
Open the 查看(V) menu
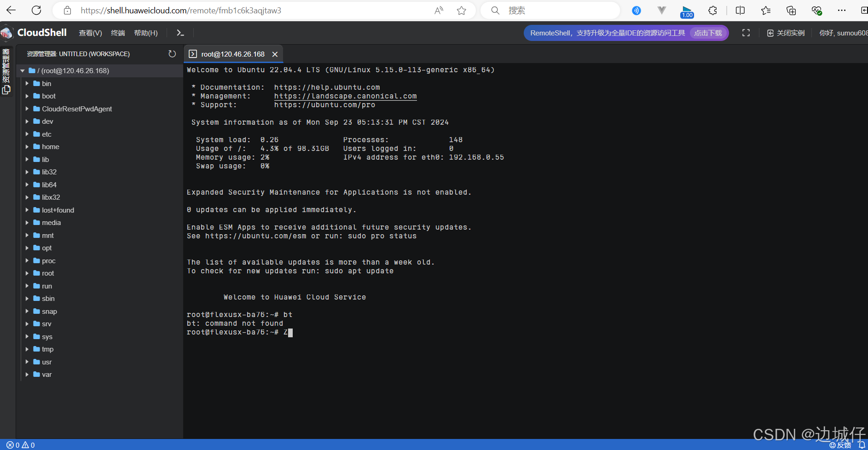coord(90,33)
